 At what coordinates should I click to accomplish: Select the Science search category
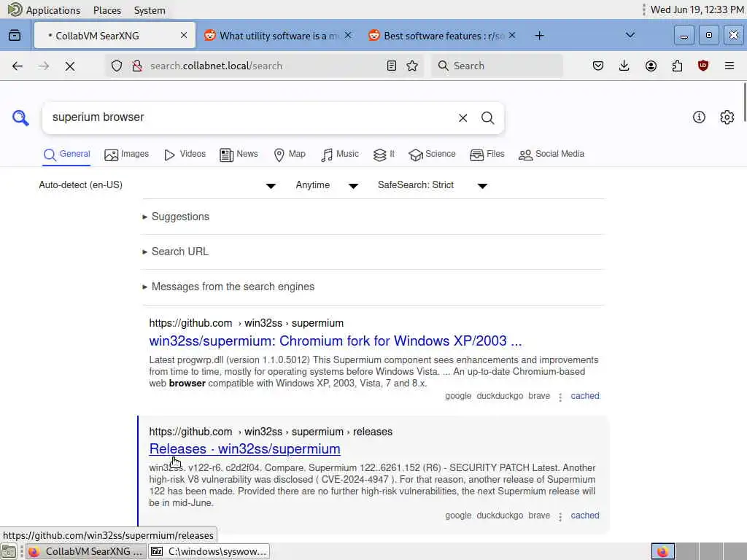point(432,155)
